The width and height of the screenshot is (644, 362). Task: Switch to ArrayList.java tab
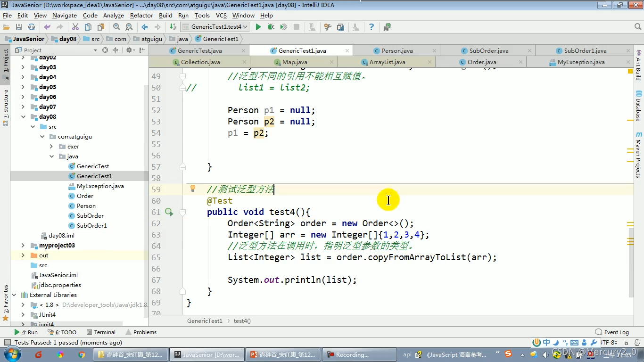(387, 62)
